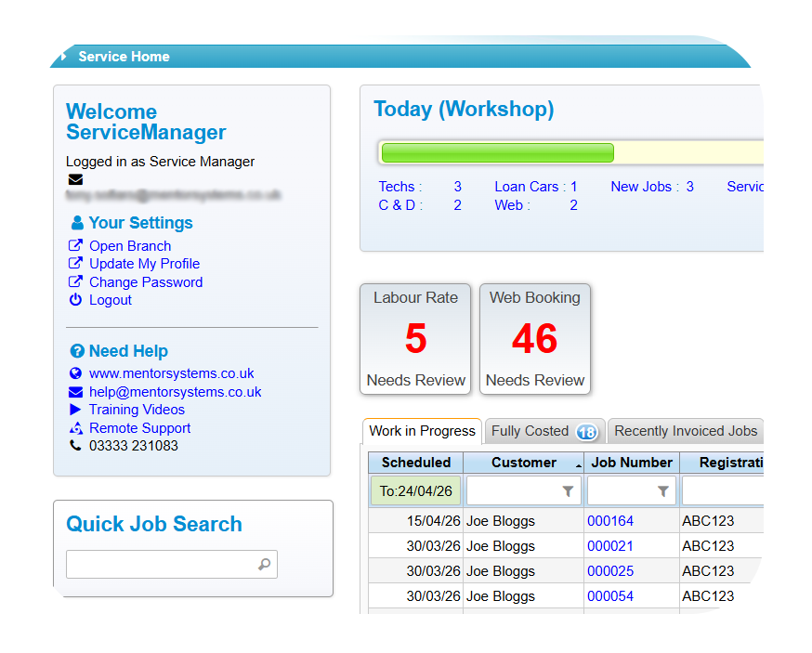The width and height of the screenshot is (812, 653).
Task: Select the Work in Progress tab
Action: click(x=422, y=431)
